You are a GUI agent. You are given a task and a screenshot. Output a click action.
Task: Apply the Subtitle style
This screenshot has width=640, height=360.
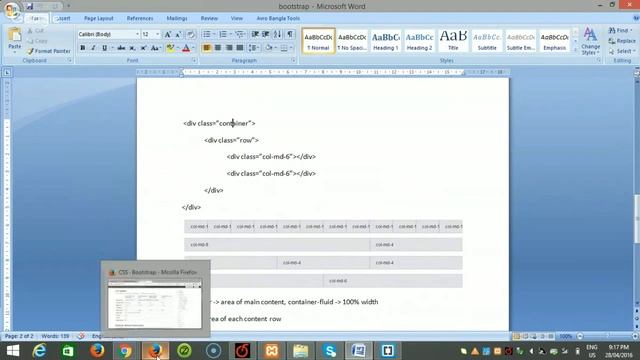pos(487,40)
